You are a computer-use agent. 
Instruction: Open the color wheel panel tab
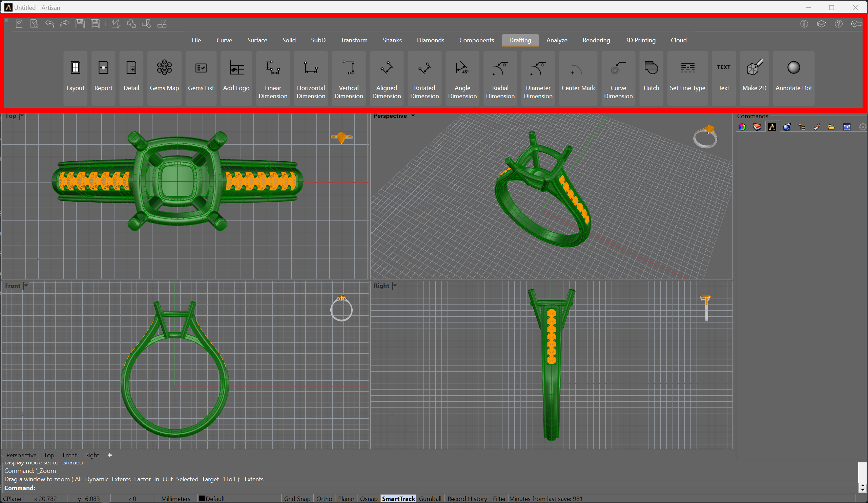(742, 127)
